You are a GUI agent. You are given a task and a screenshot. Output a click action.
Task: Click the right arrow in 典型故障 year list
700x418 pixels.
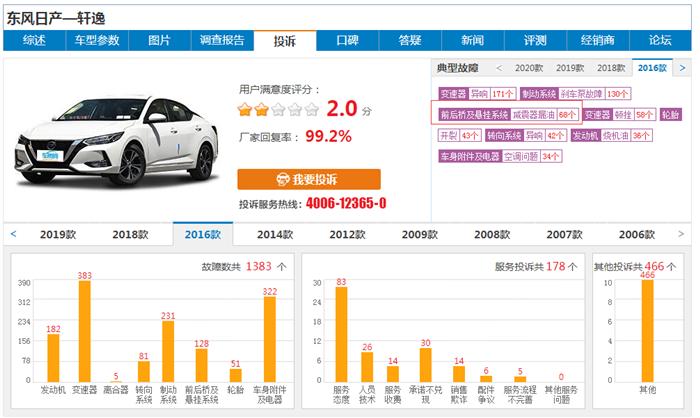coord(682,68)
